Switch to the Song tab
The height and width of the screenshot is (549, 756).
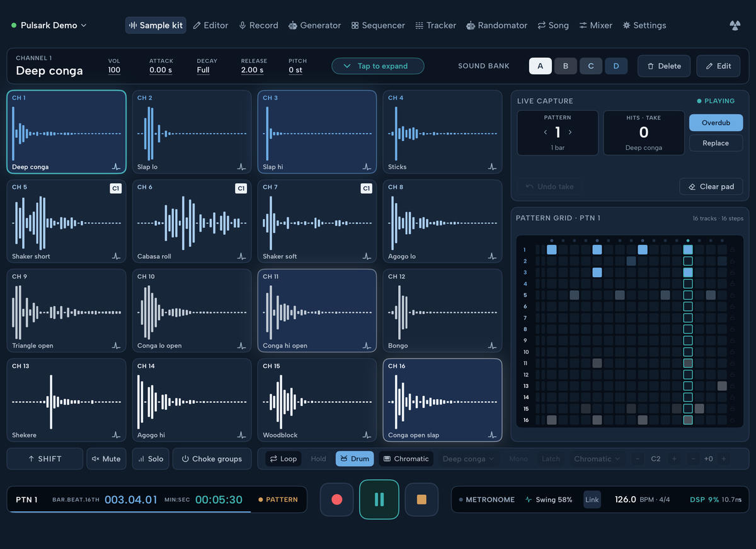pyautogui.click(x=553, y=25)
